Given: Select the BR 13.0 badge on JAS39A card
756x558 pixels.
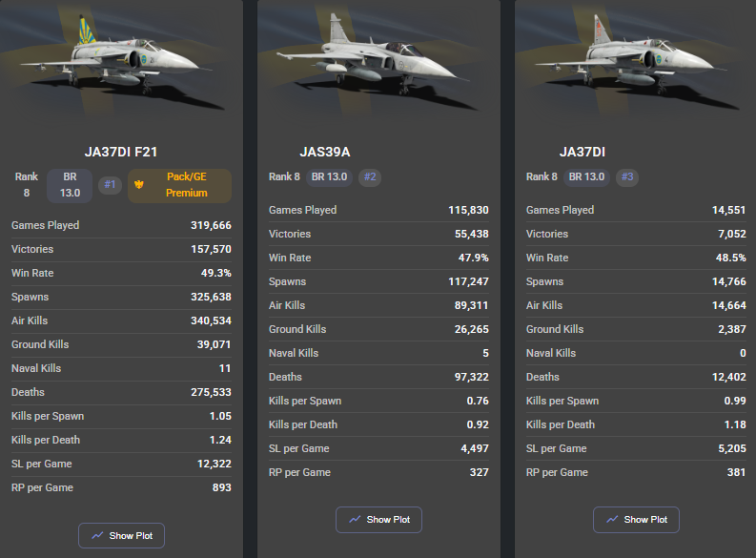Looking at the screenshot, I should pyautogui.click(x=328, y=176).
